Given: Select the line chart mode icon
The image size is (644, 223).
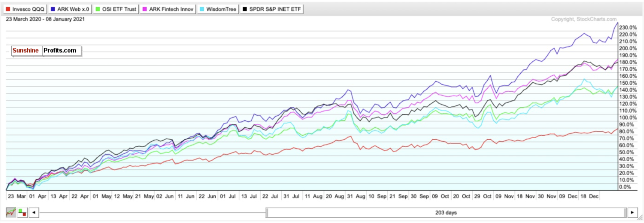Looking at the screenshot, I should coord(11,213).
